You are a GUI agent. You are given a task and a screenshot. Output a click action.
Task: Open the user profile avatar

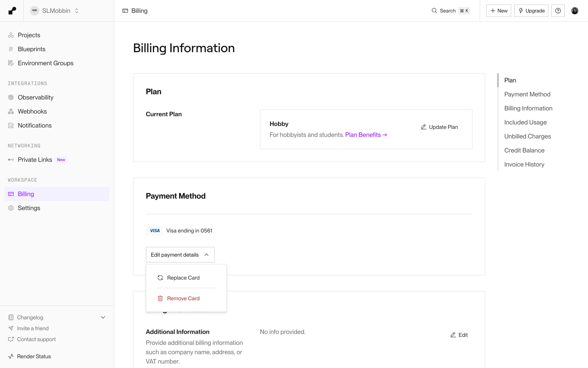(575, 11)
